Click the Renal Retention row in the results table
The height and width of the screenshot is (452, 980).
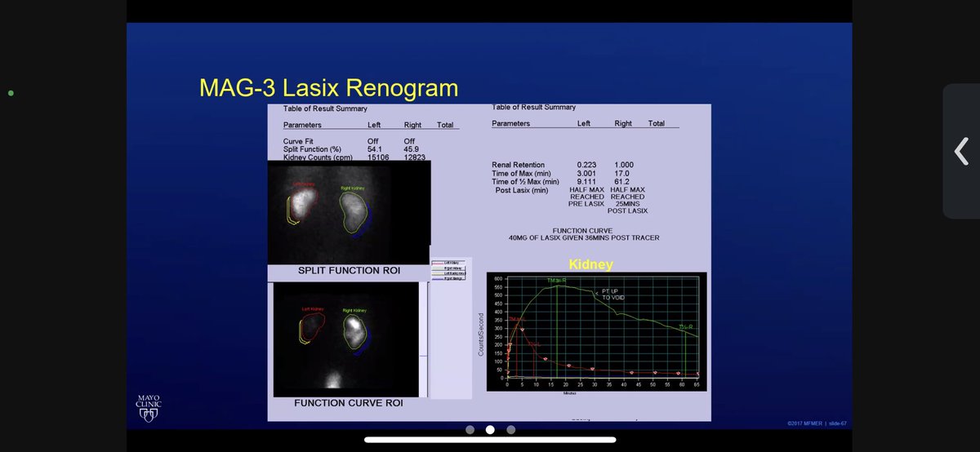[x=563, y=165]
